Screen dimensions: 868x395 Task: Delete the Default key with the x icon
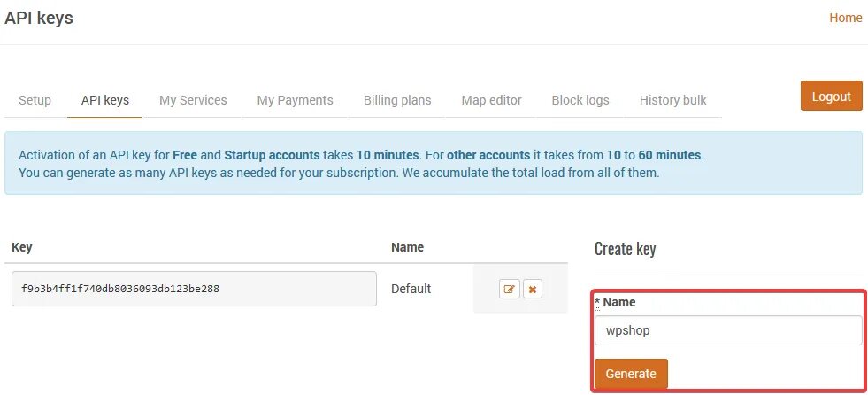point(533,290)
